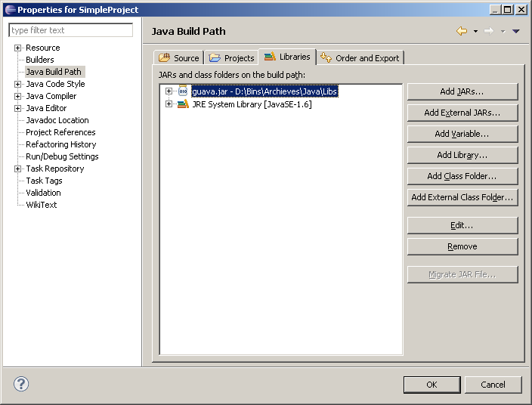Viewport: 532px width, 405px height.
Task: Select Task Repository tree item
Action: pos(55,168)
